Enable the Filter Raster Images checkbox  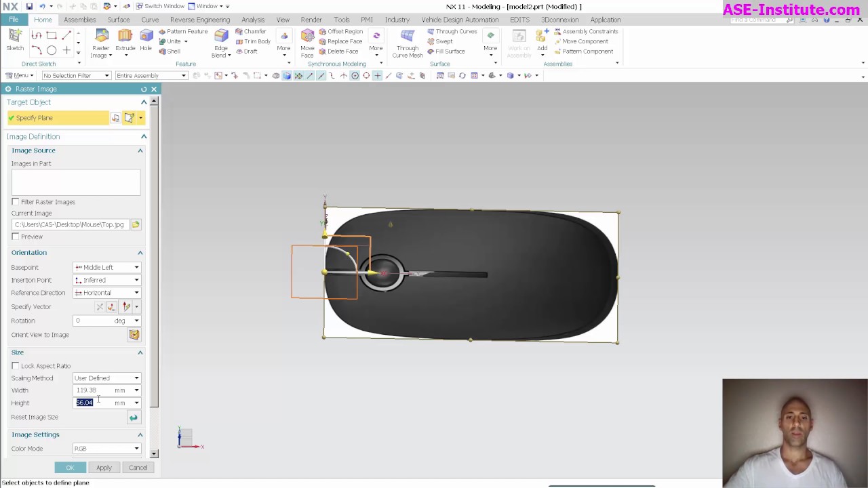(x=16, y=202)
